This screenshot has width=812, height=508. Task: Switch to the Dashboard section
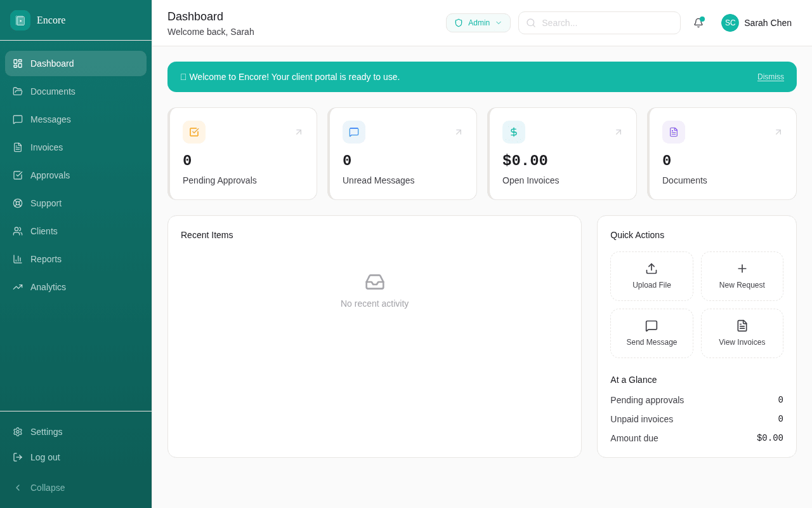pyautogui.click(x=51, y=63)
